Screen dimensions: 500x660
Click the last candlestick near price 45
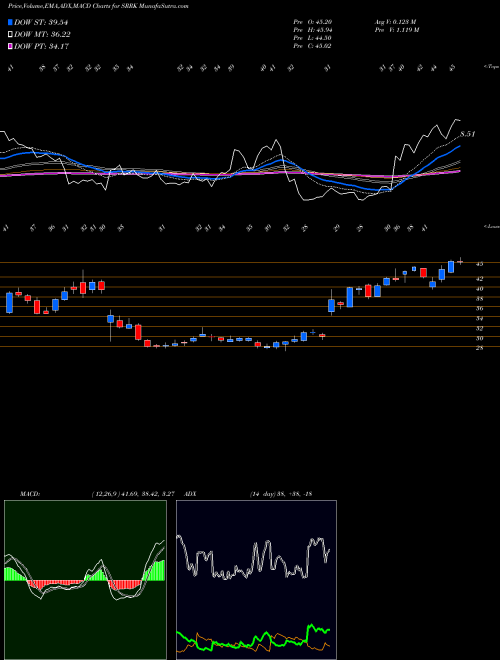click(460, 262)
